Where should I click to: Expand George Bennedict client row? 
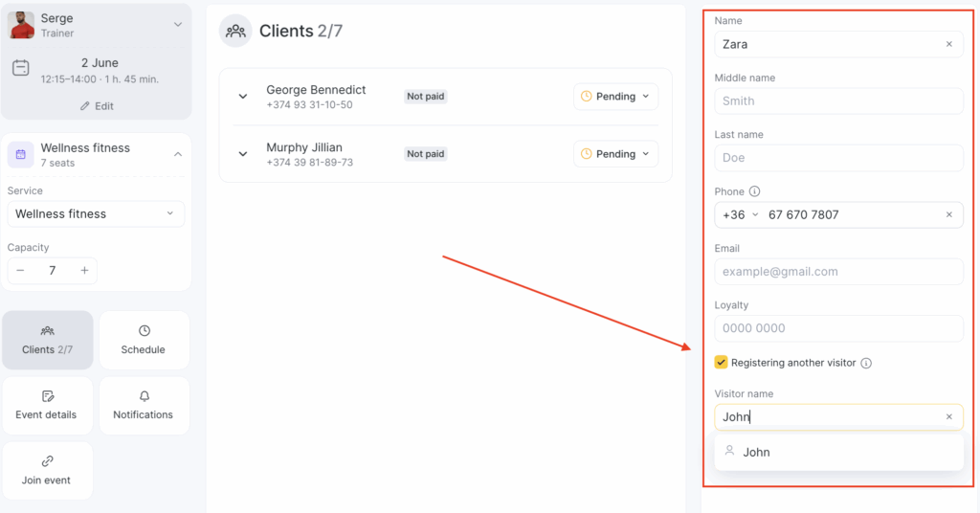pyautogui.click(x=243, y=97)
